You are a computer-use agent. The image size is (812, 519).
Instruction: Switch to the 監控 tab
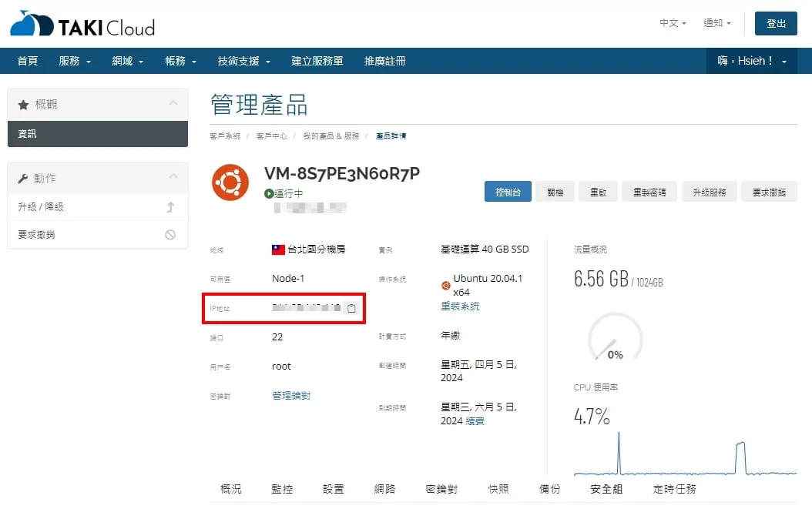tap(282, 489)
